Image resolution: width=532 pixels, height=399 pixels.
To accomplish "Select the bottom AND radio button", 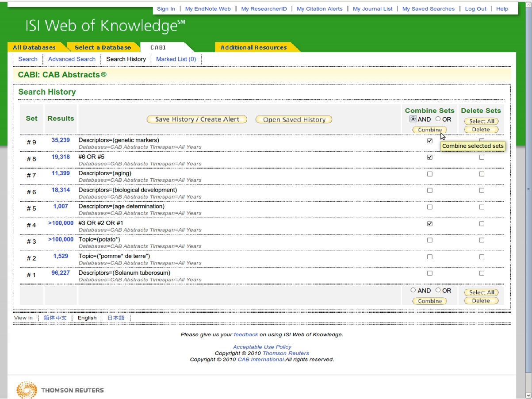I will pyautogui.click(x=413, y=290).
